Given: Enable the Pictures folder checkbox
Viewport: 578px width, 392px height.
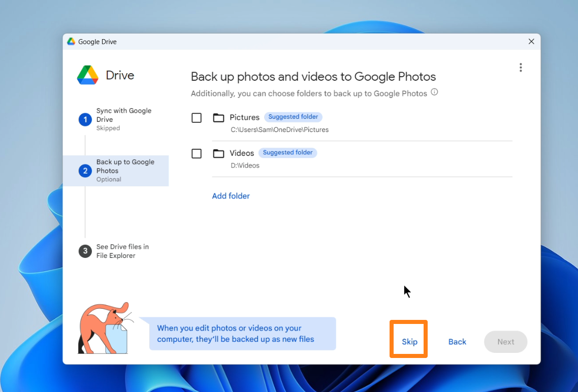Looking at the screenshot, I should tap(197, 118).
